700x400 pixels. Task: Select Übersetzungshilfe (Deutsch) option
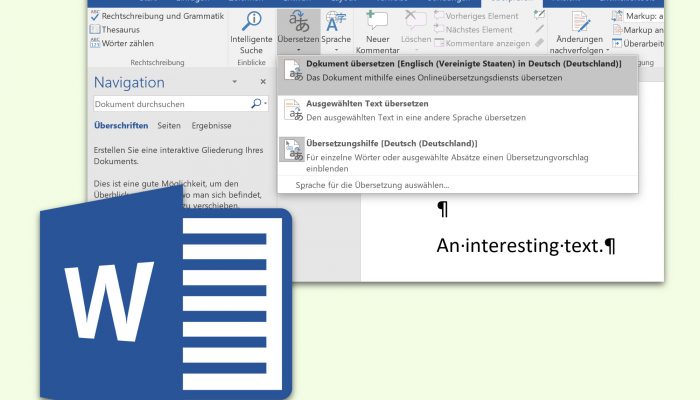[x=458, y=155]
